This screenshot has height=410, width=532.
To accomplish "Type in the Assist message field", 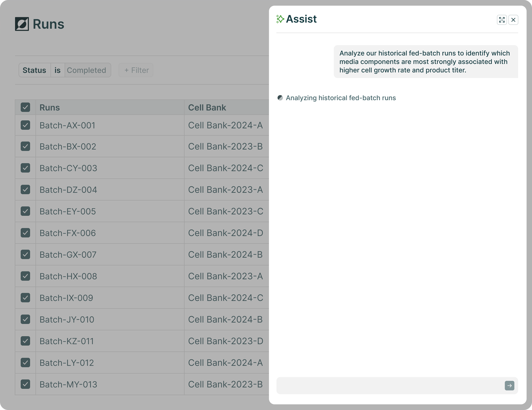I will tap(390, 385).
